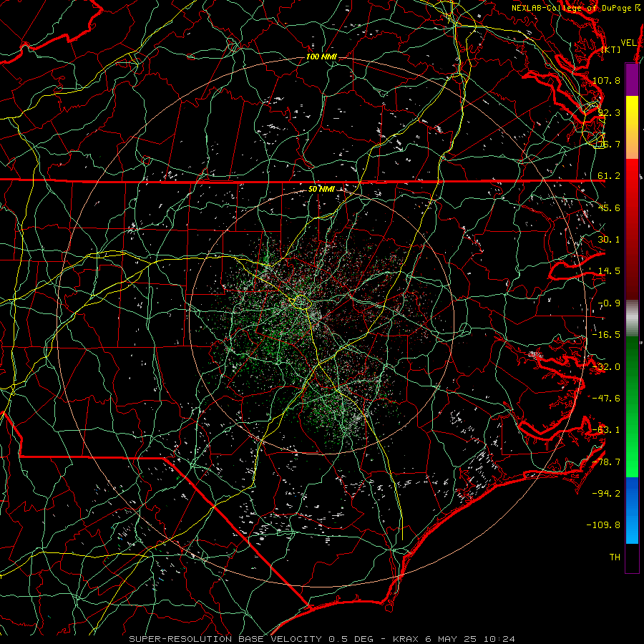The width and height of the screenshot is (644, 644).
Task: Click the VEL legend heading
Action: click(x=628, y=43)
